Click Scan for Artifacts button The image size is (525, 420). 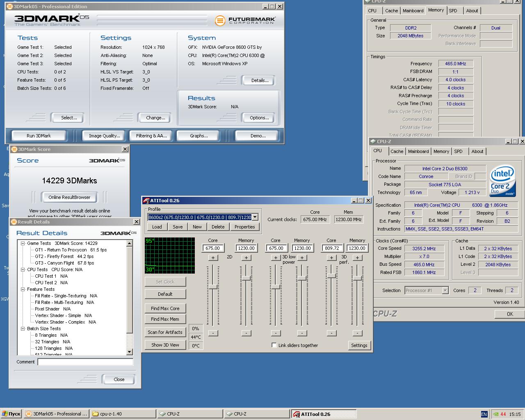[x=165, y=332]
